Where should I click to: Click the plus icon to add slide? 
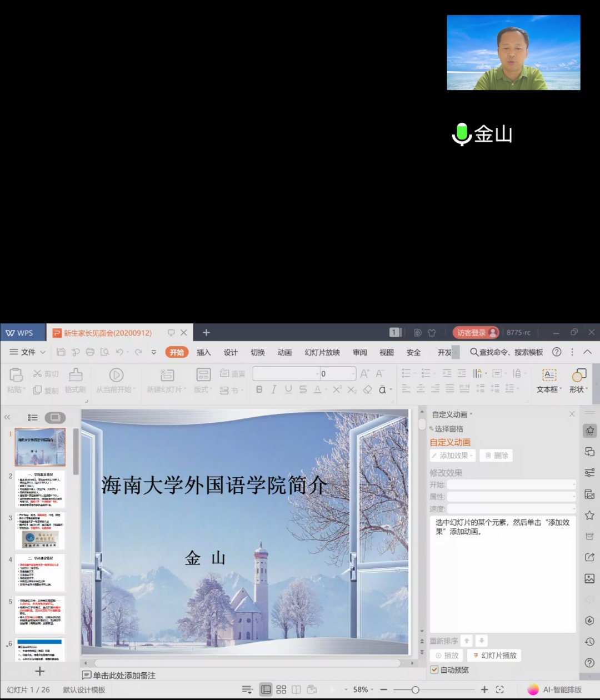pos(39,671)
